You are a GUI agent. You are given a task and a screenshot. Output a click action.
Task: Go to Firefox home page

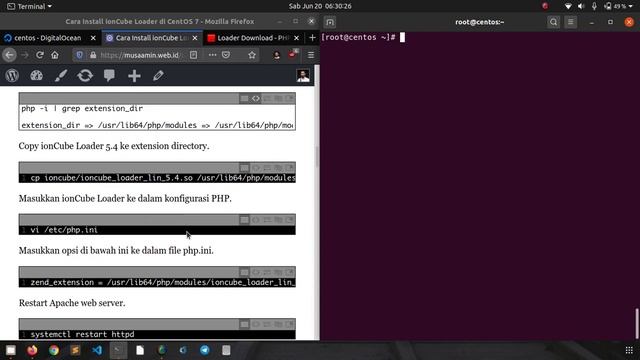tap(55, 55)
